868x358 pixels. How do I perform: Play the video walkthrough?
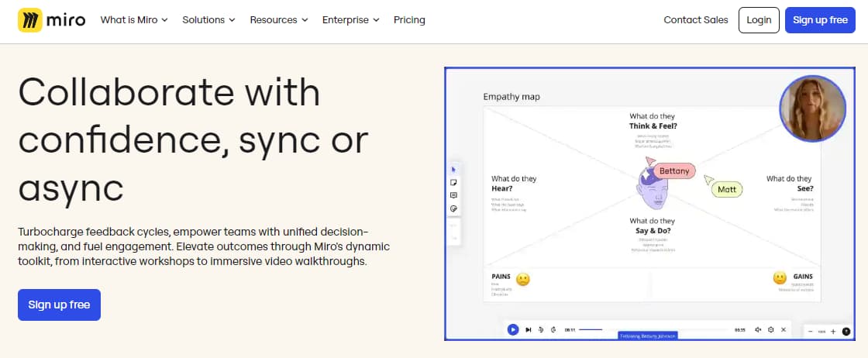point(512,330)
